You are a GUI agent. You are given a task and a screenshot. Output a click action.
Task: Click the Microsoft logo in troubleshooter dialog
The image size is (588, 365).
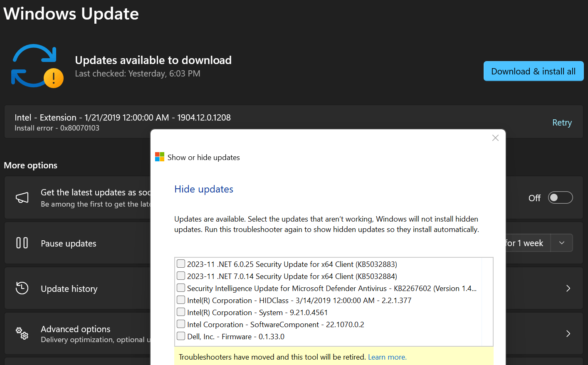click(x=160, y=157)
